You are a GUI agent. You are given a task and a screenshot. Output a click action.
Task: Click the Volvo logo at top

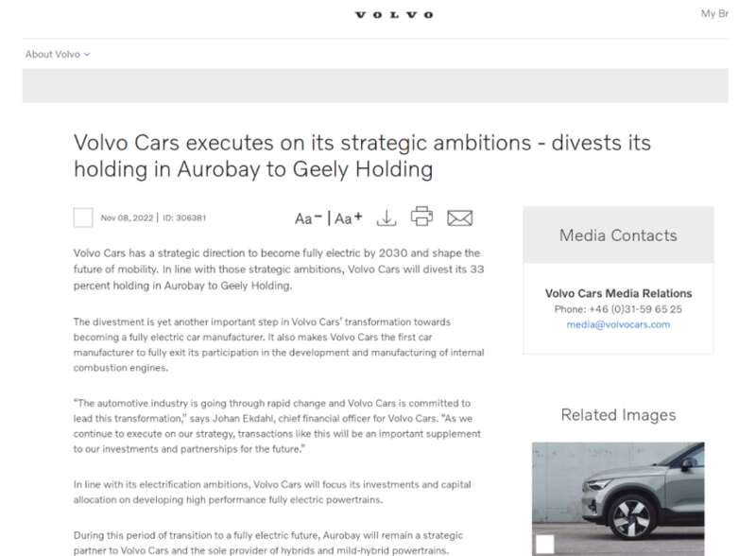point(394,15)
